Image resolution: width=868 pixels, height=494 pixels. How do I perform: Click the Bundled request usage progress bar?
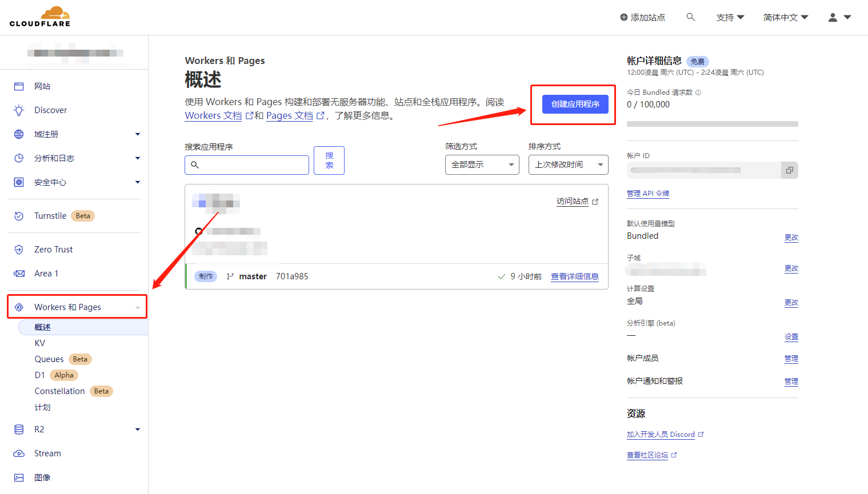(713, 124)
